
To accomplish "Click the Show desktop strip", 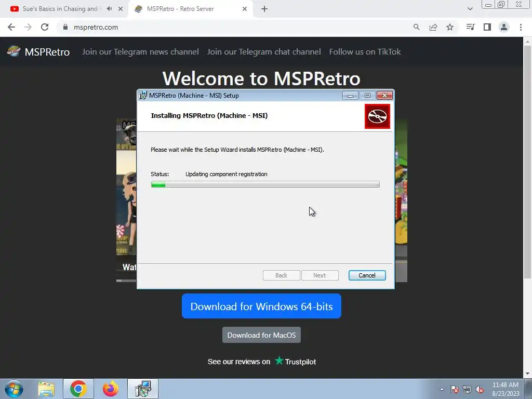I will (528, 389).
